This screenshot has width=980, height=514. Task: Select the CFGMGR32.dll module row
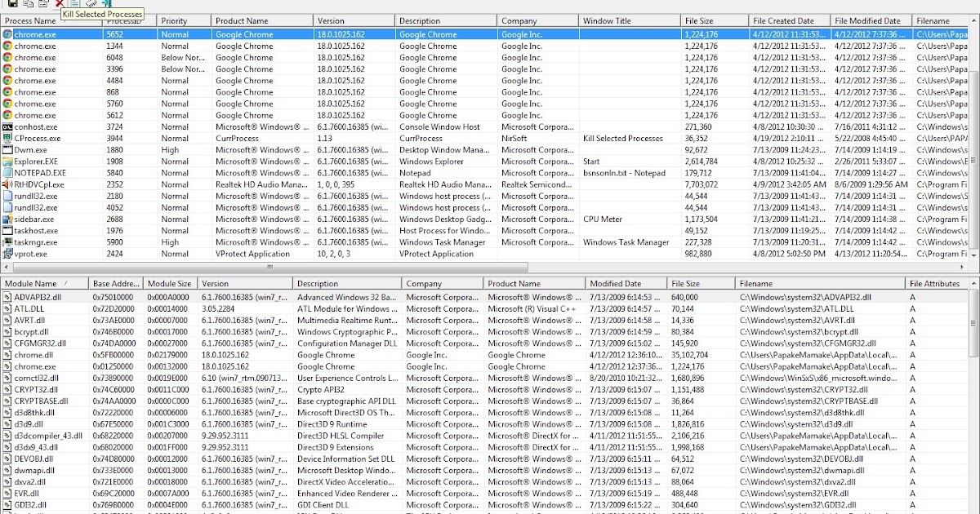[484, 343]
